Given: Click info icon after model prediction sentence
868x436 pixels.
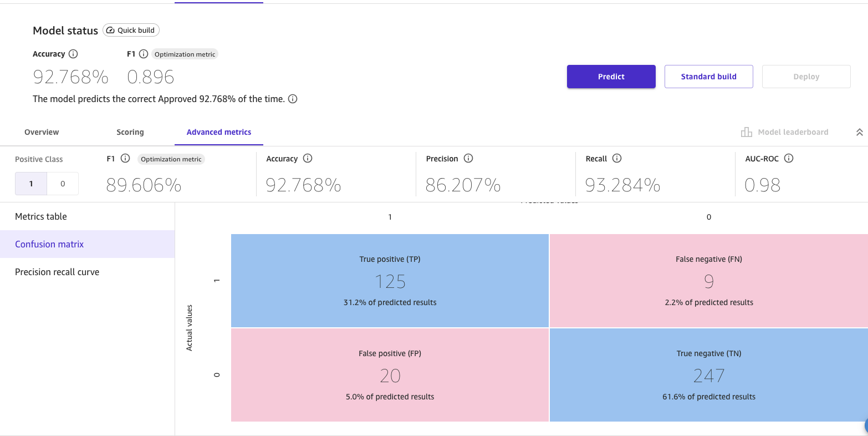Looking at the screenshot, I should [293, 99].
